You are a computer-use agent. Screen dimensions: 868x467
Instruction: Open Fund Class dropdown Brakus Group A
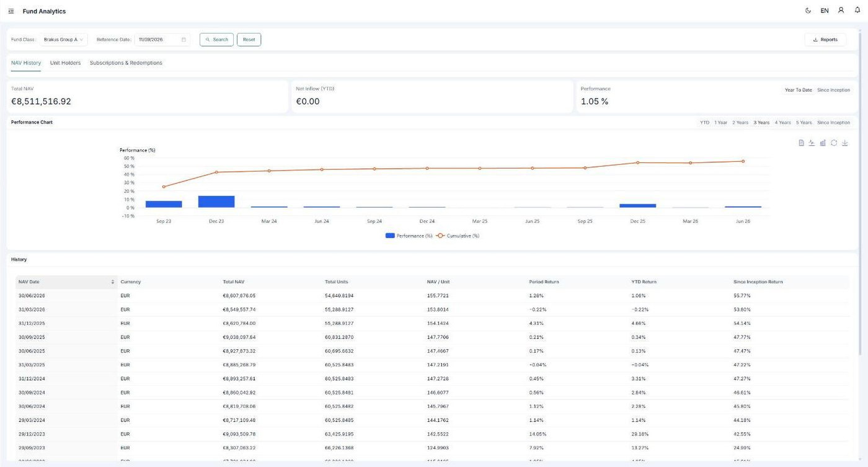click(x=64, y=40)
